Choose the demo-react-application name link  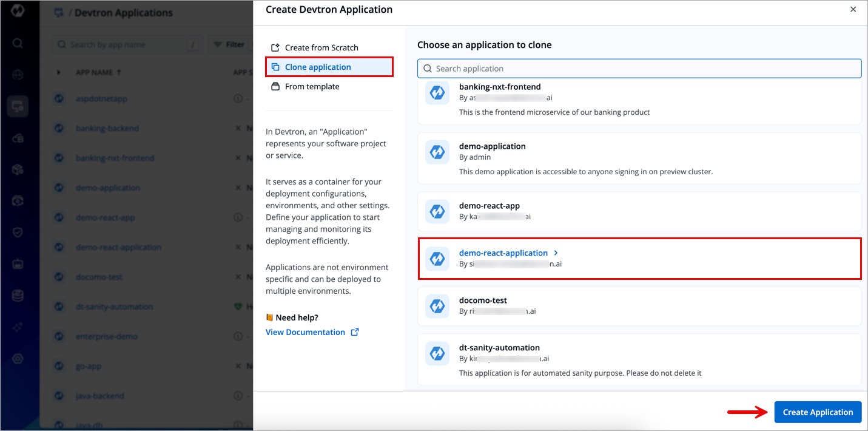click(x=503, y=253)
